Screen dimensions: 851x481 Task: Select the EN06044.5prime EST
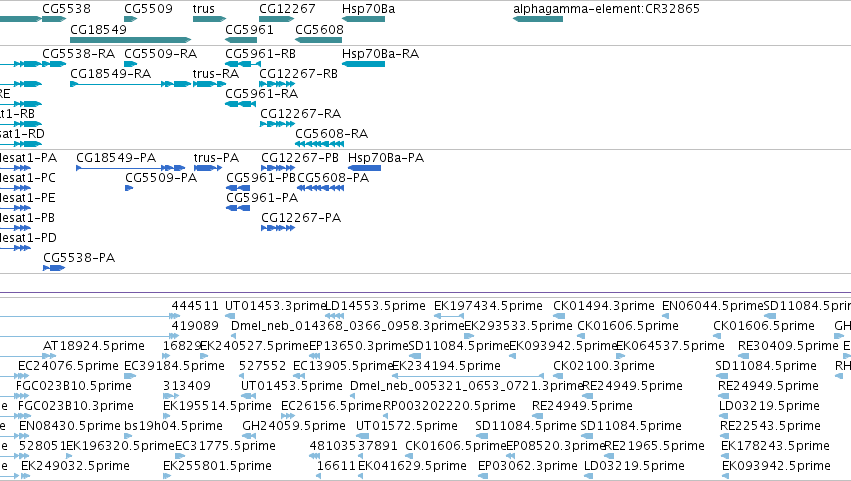point(666,316)
